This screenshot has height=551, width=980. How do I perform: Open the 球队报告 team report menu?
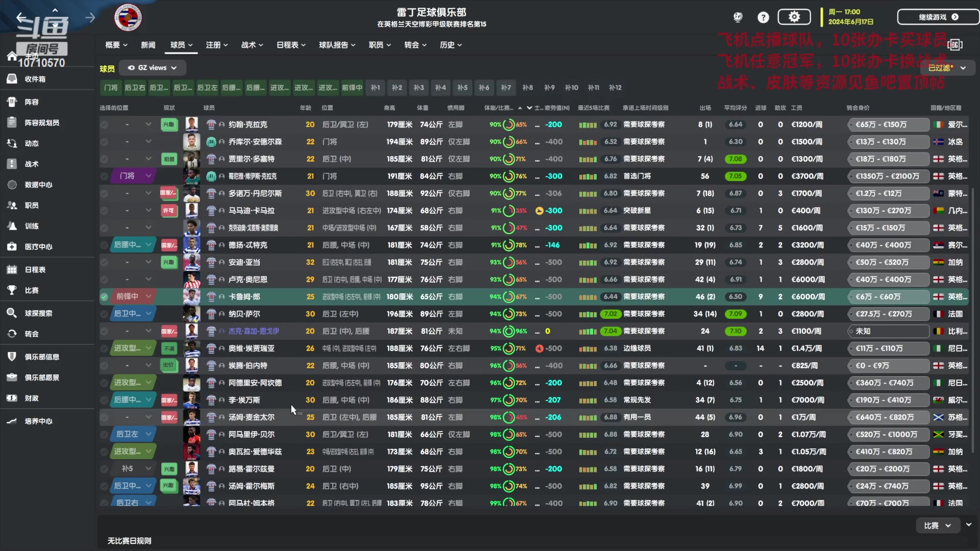click(x=337, y=45)
